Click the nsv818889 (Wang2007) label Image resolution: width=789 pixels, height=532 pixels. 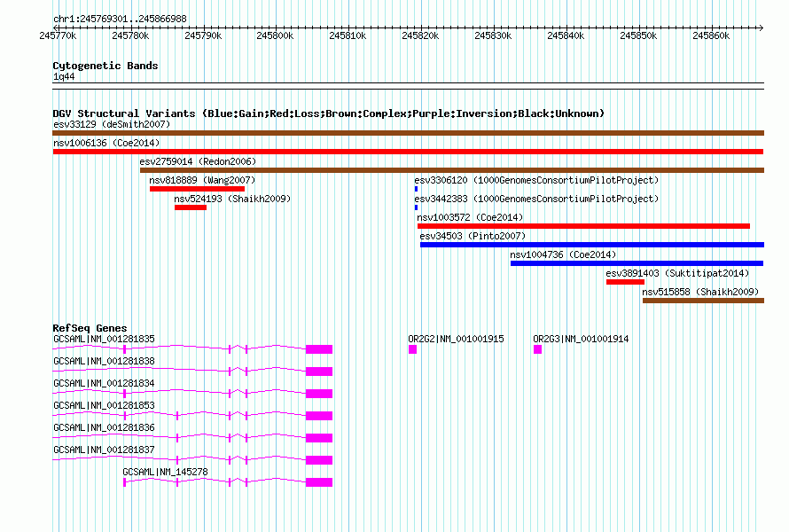point(202,180)
